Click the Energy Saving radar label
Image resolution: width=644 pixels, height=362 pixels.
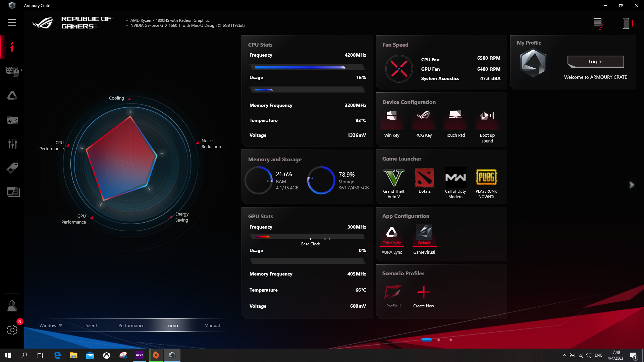[x=182, y=217]
